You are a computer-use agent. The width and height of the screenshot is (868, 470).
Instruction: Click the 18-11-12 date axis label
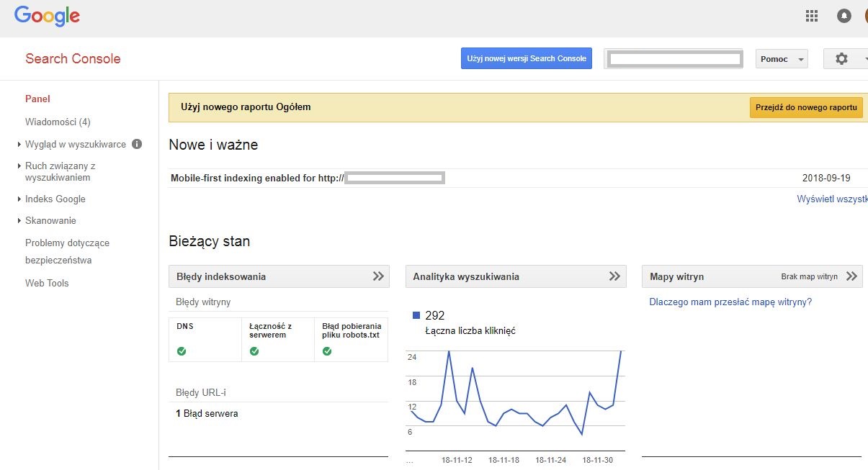(457, 460)
